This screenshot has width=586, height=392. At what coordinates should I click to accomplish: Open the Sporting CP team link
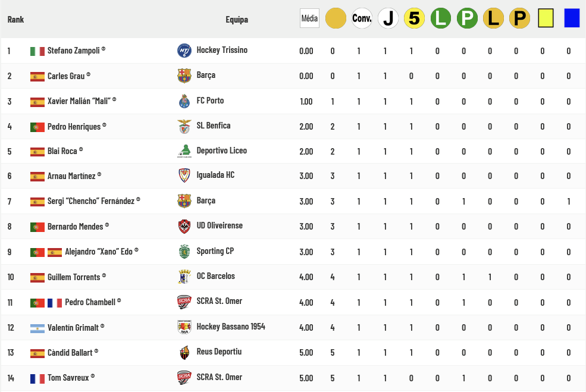coord(215,251)
